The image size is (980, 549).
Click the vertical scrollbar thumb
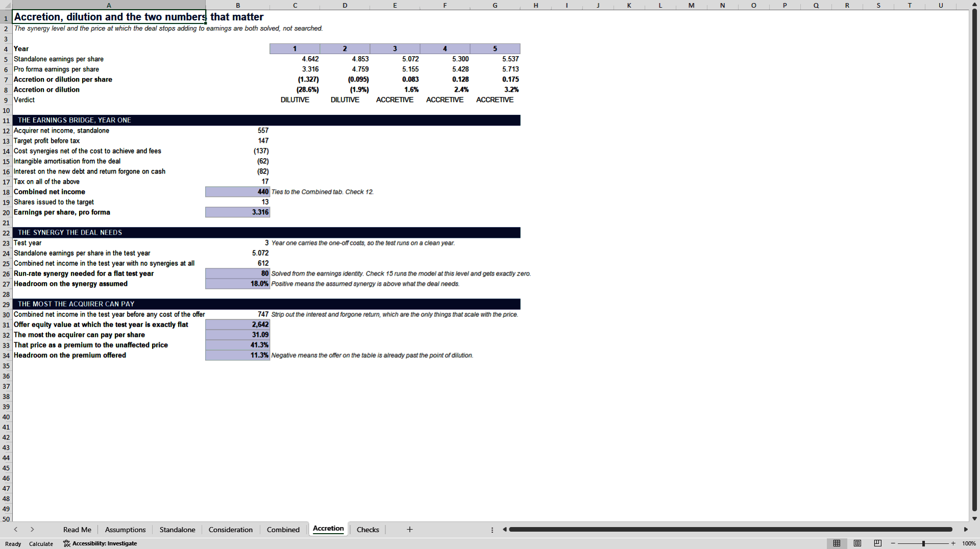[974, 260]
